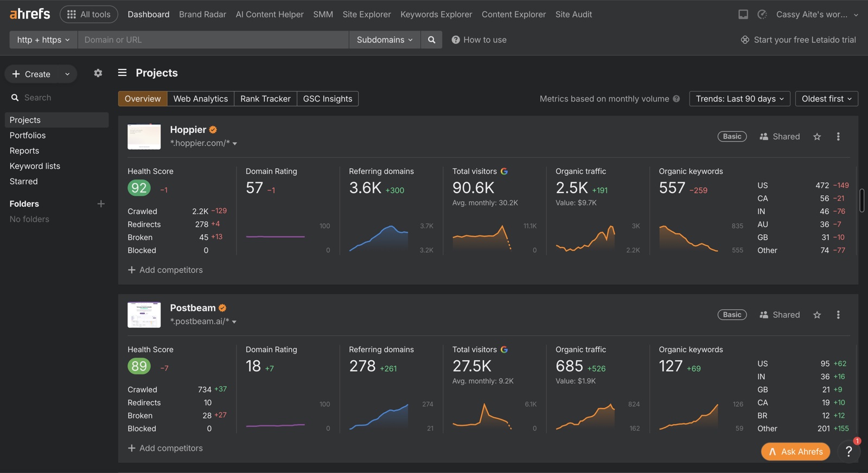868x473 pixels.
Task: Open Hoppier Health Score 92
Action: point(139,188)
